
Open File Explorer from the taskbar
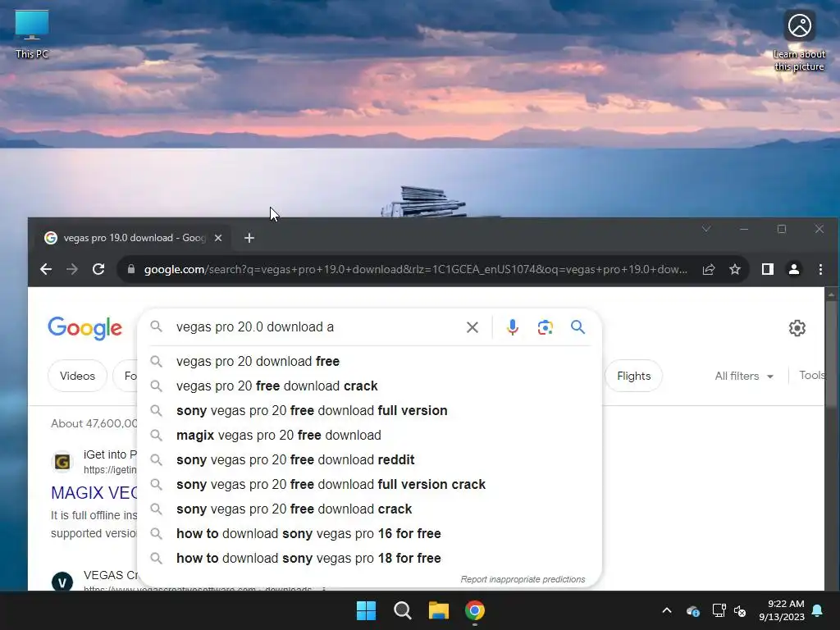[x=438, y=610]
